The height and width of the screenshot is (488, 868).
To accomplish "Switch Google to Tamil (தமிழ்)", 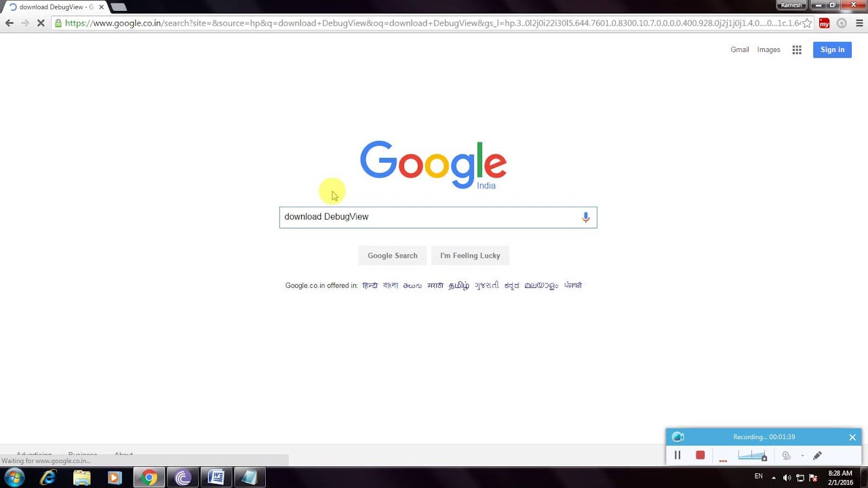I will 458,285.
